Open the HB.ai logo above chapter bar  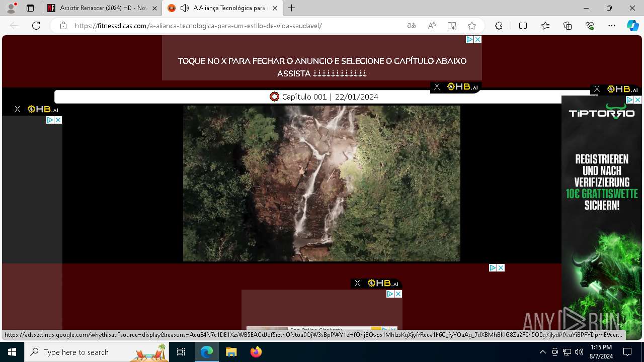[x=462, y=86]
